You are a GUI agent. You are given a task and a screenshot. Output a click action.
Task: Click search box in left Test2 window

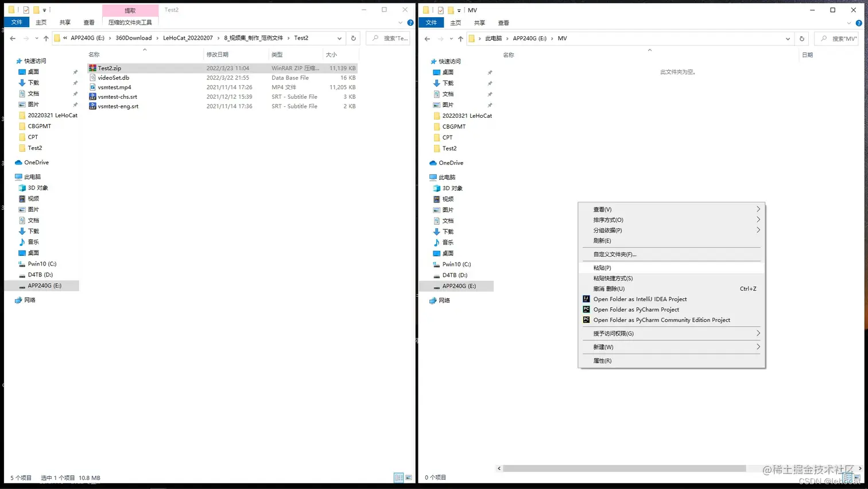pyautogui.click(x=389, y=38)
